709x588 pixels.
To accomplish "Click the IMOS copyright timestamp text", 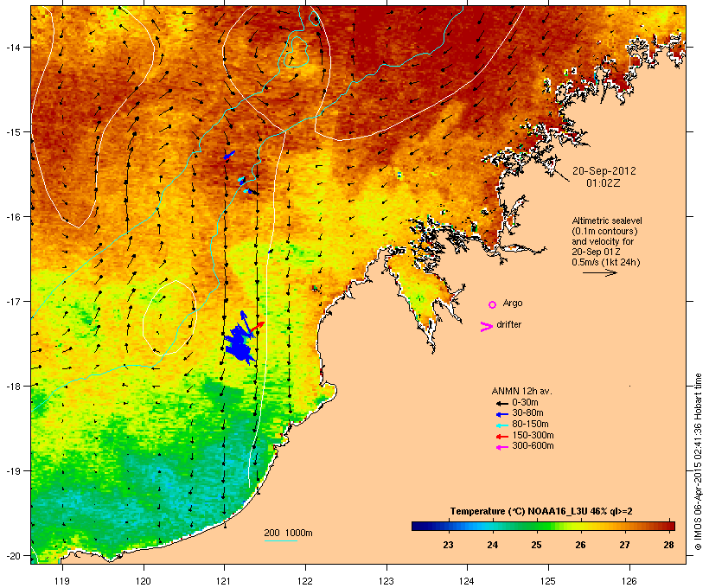I will click(x=698, y=462).
